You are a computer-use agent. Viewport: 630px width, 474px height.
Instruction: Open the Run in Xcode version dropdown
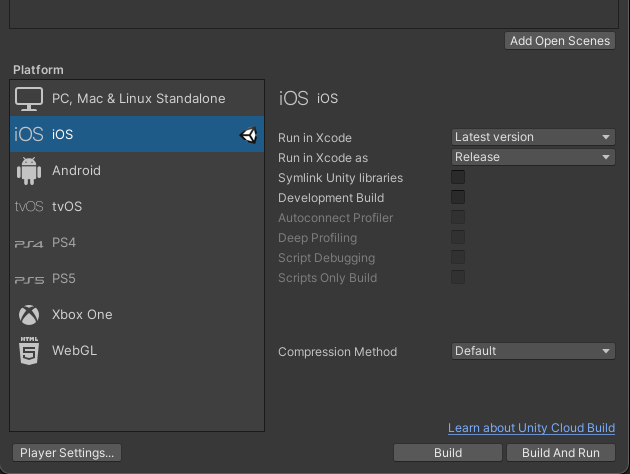(x=532, y=137)
